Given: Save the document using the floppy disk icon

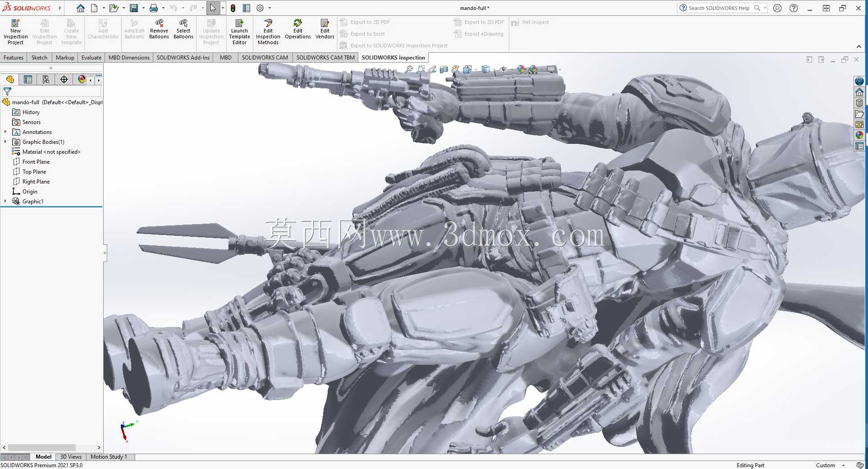Looking at the screenshot, I should pos(134,8).
